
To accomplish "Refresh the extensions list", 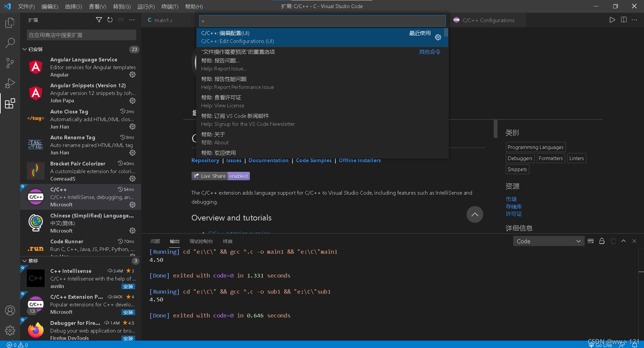I will (x=110, y=20).
